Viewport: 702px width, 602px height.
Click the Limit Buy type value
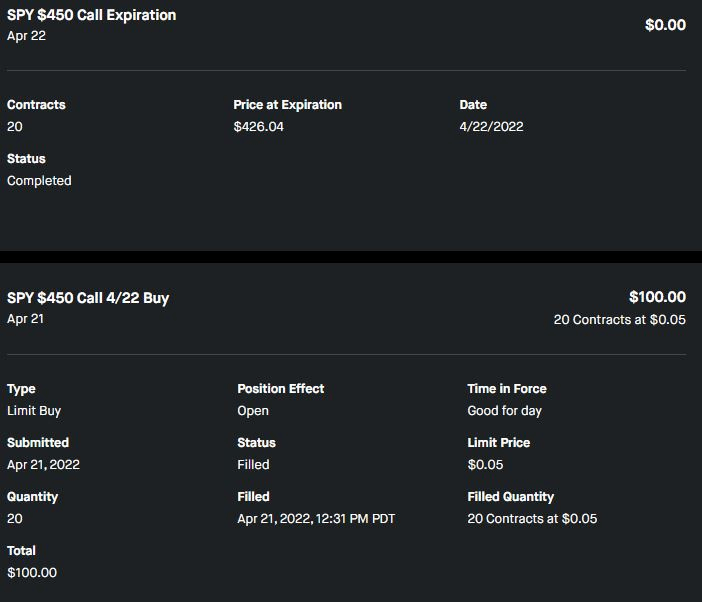[x=34, y=411]
